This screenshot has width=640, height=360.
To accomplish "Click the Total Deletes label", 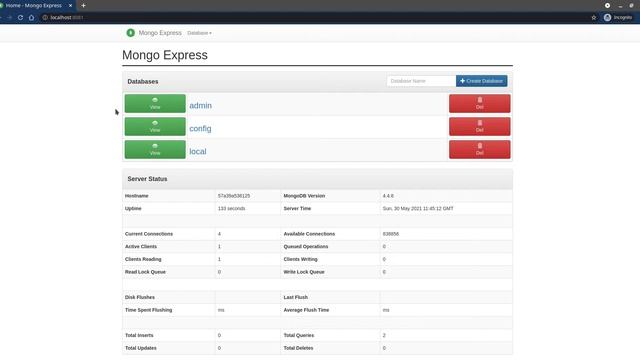I will [298, 348].
